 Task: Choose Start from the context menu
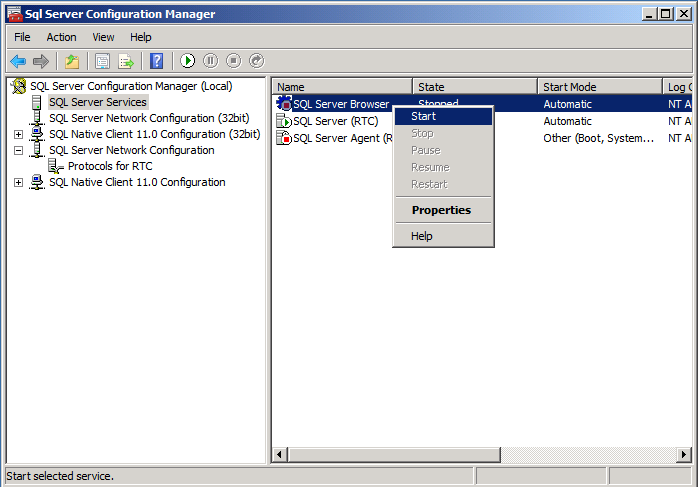[443, 116]
